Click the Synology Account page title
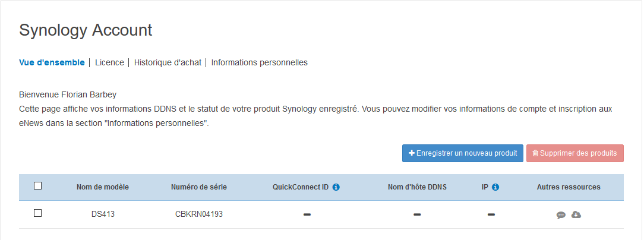This screenshot has height=240, width=644. (x=86, y=30)
